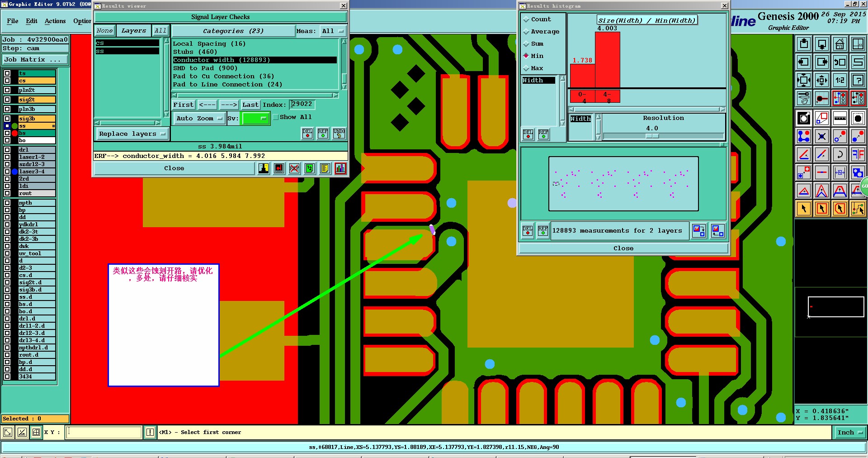868x458 pixels.
Task: Select Stubs (460) category row
Action: (255, 52)
